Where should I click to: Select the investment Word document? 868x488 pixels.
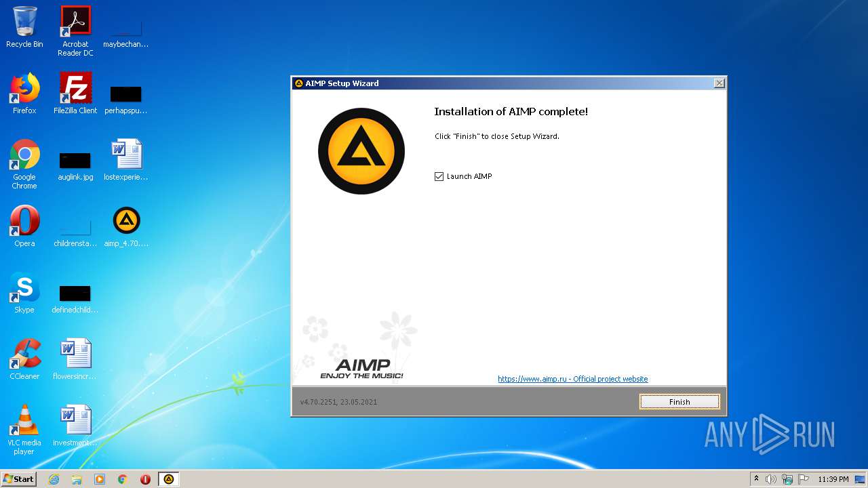(x=75, y=426)
